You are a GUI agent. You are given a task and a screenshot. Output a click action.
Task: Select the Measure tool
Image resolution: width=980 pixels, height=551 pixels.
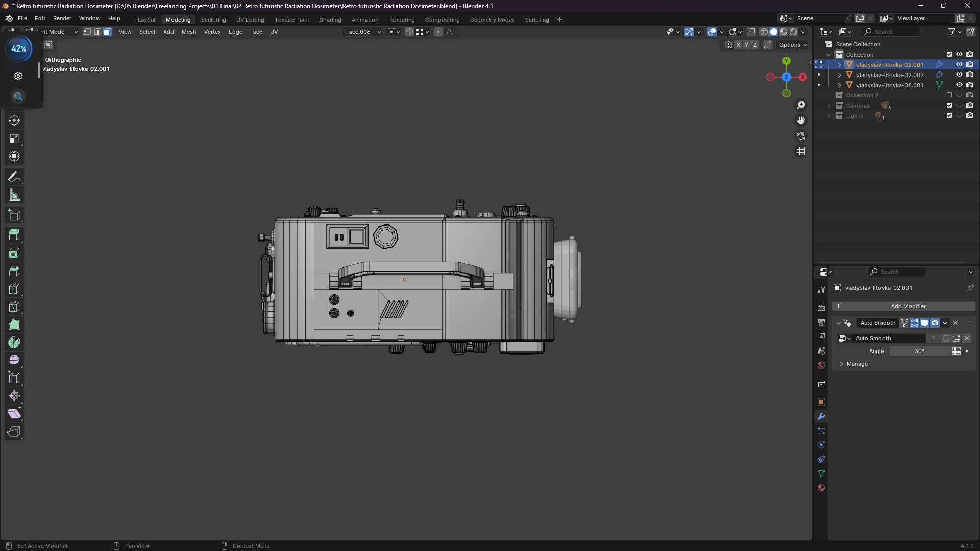(x=14, y=195)
